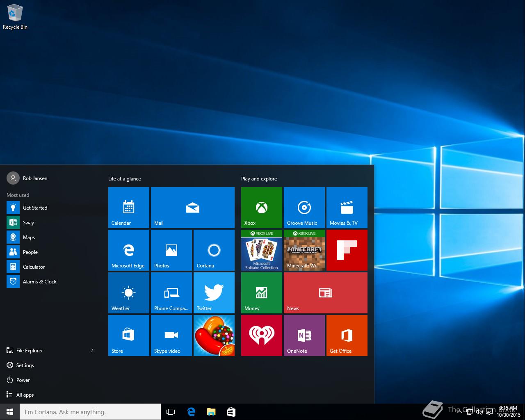This screenshot has width=525, height=420.
Task: Open Settings from Start menu
Action: (x=25, y=365)
